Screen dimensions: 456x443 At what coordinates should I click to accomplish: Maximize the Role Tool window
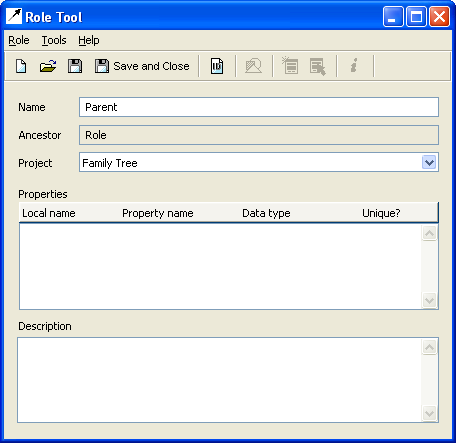point(416,17)
